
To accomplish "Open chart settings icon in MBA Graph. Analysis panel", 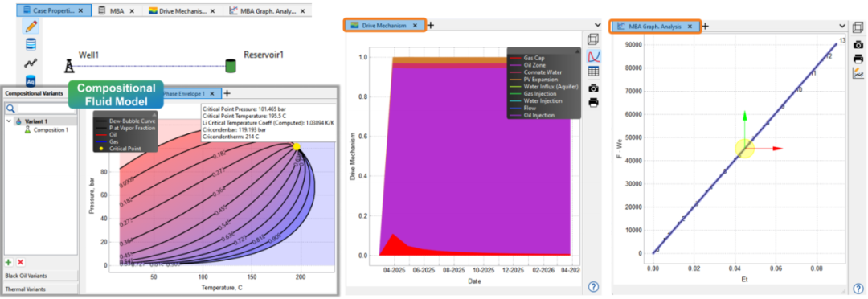I will pyautogui.click(x=858, y=73).
